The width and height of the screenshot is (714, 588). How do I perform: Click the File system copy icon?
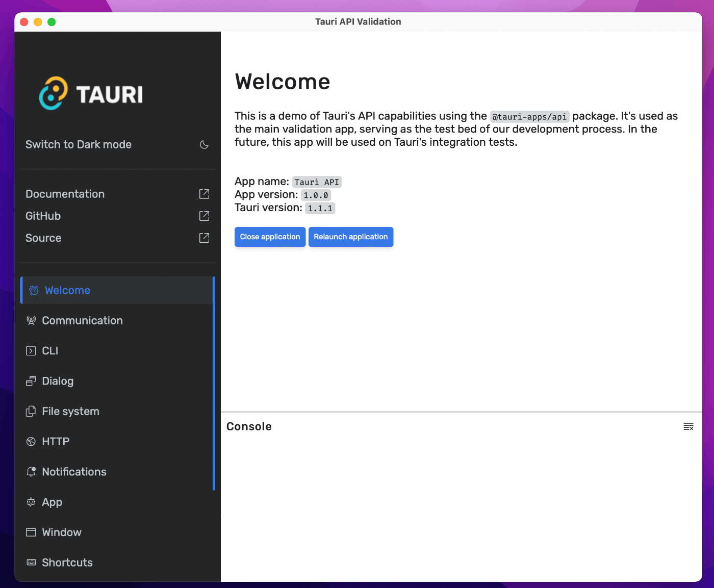31,411
